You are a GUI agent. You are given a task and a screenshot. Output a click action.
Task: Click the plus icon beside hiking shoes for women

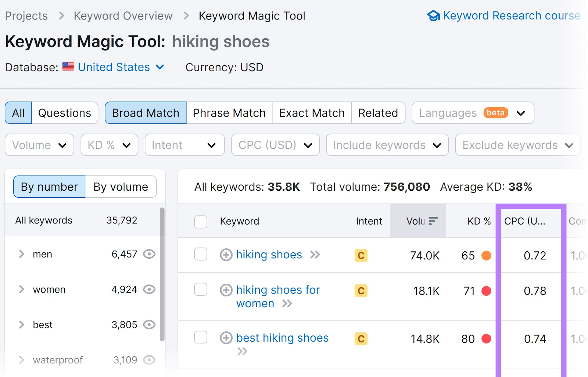(226, 290)
